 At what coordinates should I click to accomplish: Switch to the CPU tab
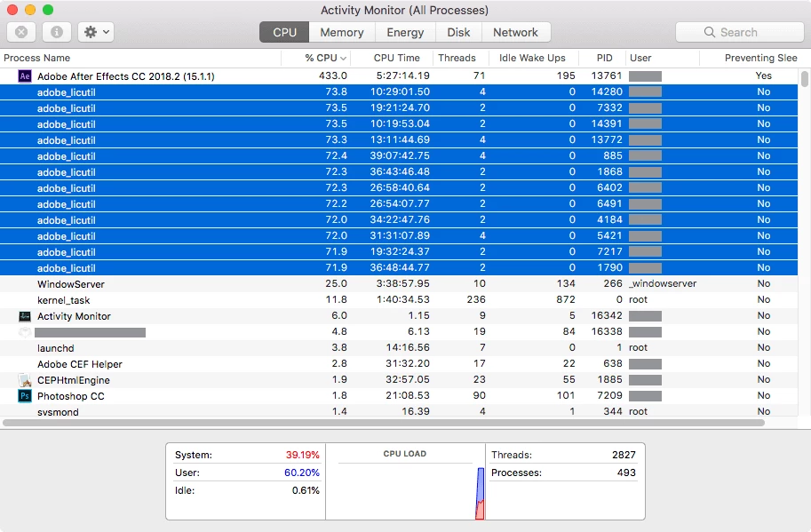pyautogui.click(x=284, y=32)
